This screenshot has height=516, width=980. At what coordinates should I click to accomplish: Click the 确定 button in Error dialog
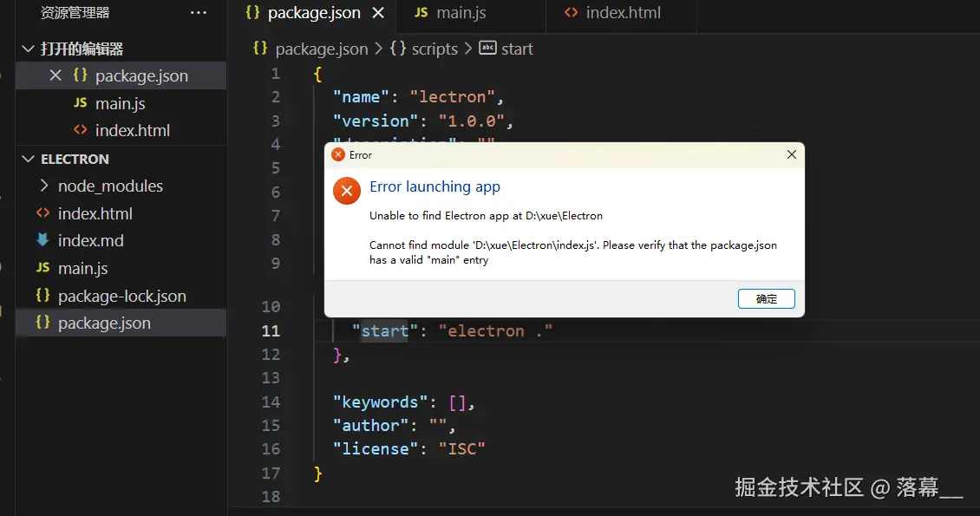767,298
